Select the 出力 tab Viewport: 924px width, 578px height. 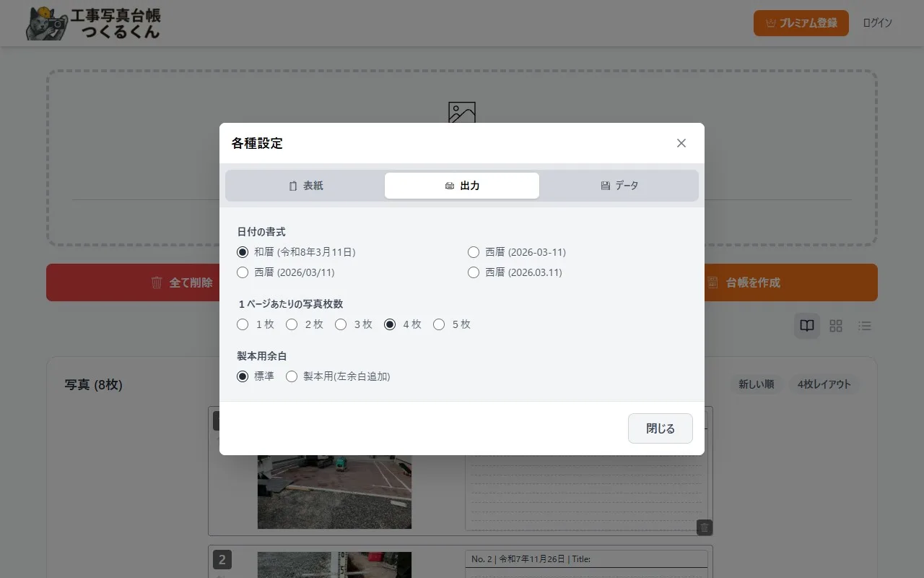click(x=462, y=186)
